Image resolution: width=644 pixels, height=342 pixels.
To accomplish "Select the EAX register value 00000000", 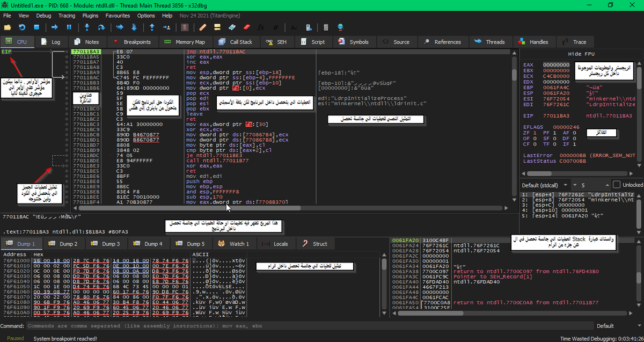I will [556, 65].
